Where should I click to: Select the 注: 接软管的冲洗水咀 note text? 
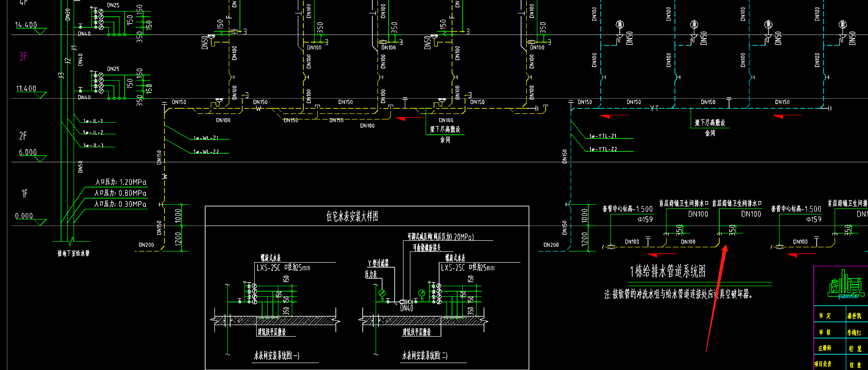[x=679, y=294]
